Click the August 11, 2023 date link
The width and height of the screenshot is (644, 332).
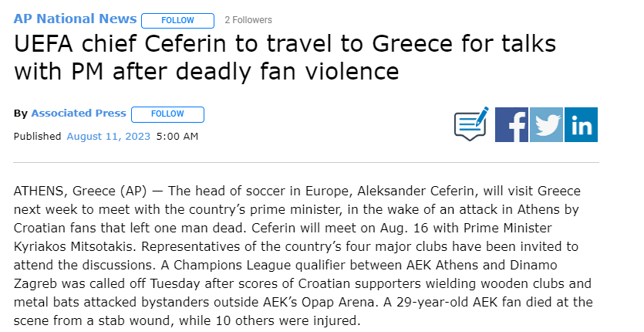tap(108, 137)
